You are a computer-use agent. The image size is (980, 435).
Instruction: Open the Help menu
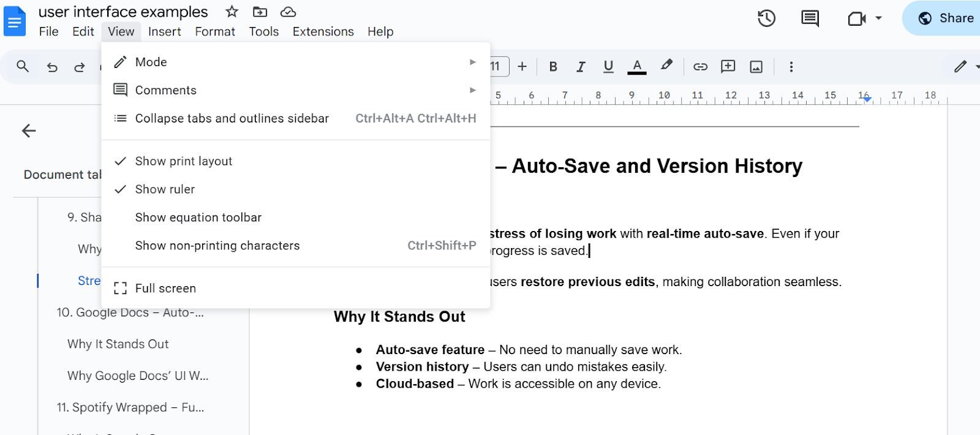(x=380, y=31)
